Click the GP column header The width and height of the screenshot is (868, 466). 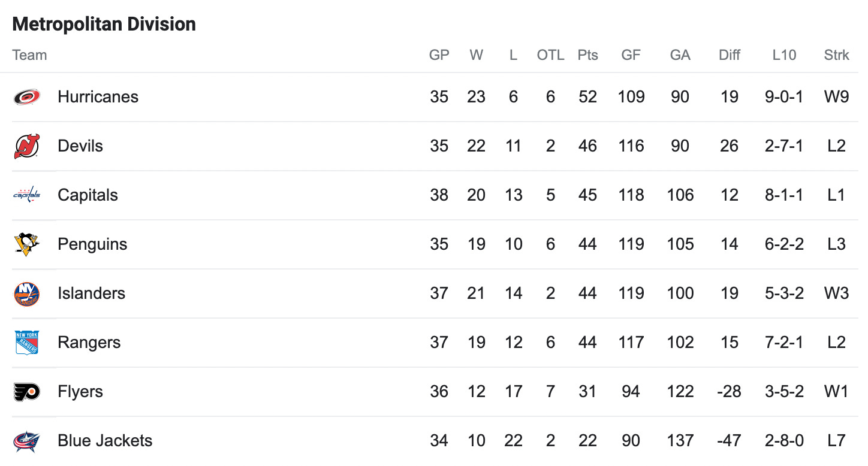pos(439,55)
